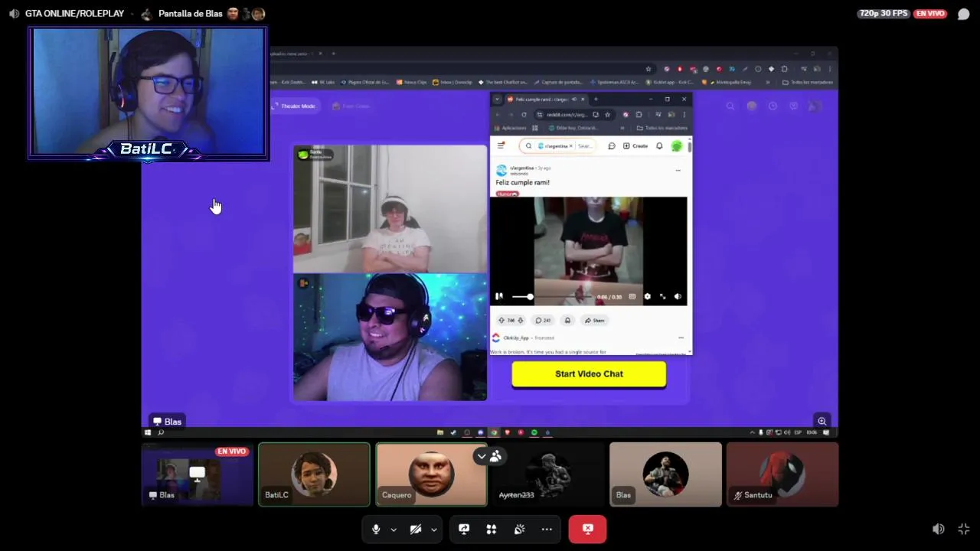The height and width of the screenshot is (551, 980).
Task: Click the share screen icon
Action: point(464,529)
